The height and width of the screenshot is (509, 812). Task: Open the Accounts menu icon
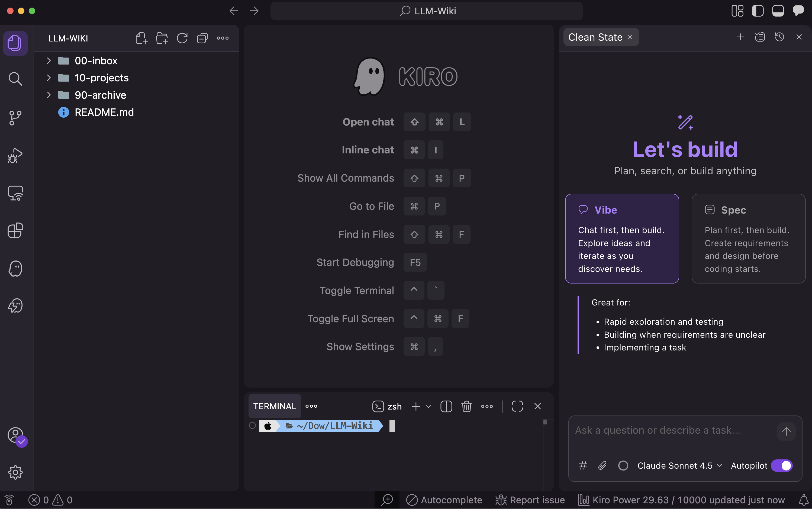(16, 436)
